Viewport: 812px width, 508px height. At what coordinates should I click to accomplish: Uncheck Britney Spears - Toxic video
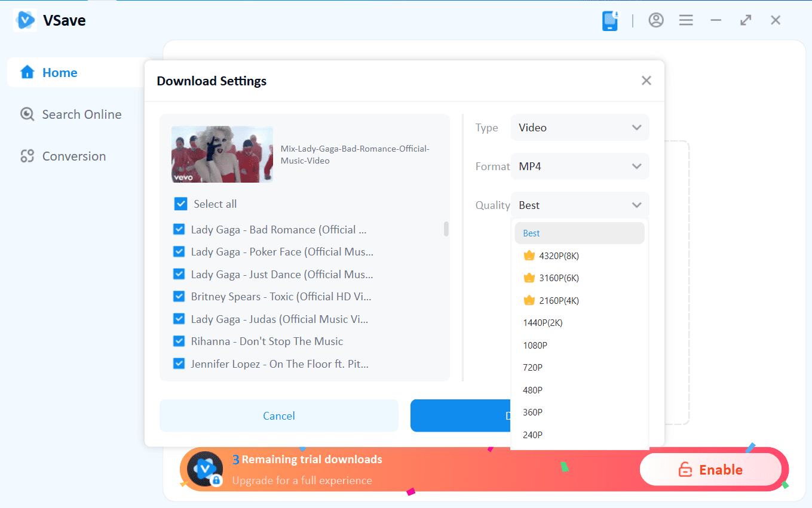[179, 297]
